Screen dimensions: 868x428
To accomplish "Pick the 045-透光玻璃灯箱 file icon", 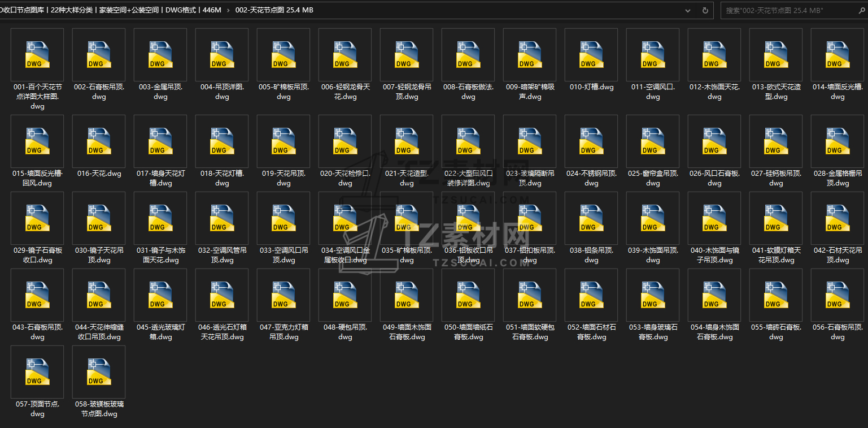I will tap(160, 295).
